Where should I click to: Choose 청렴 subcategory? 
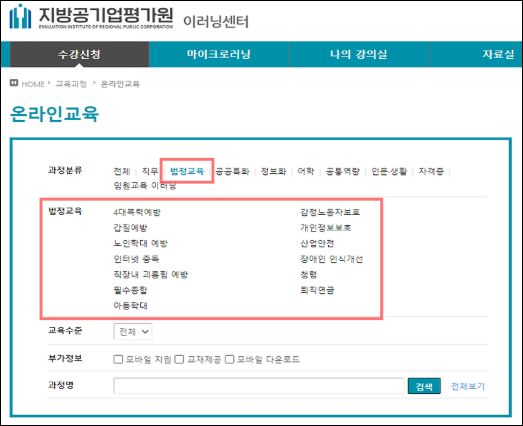pos(309,275)
